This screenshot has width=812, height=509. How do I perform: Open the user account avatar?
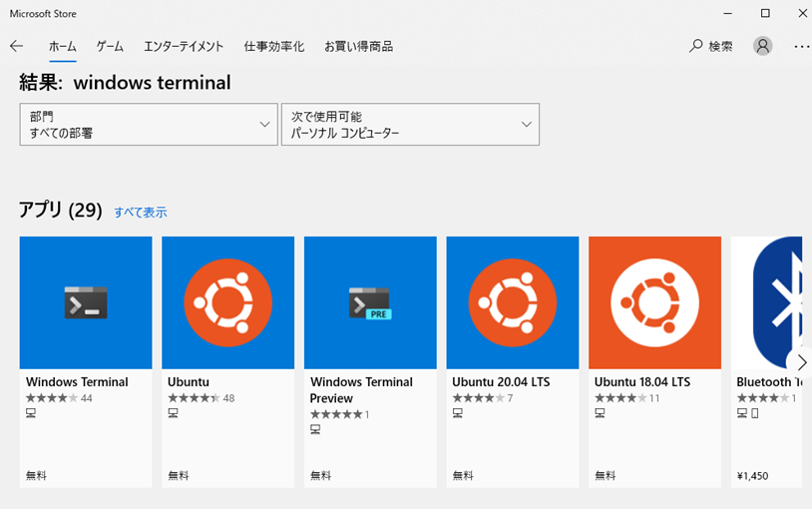[762, 46]
